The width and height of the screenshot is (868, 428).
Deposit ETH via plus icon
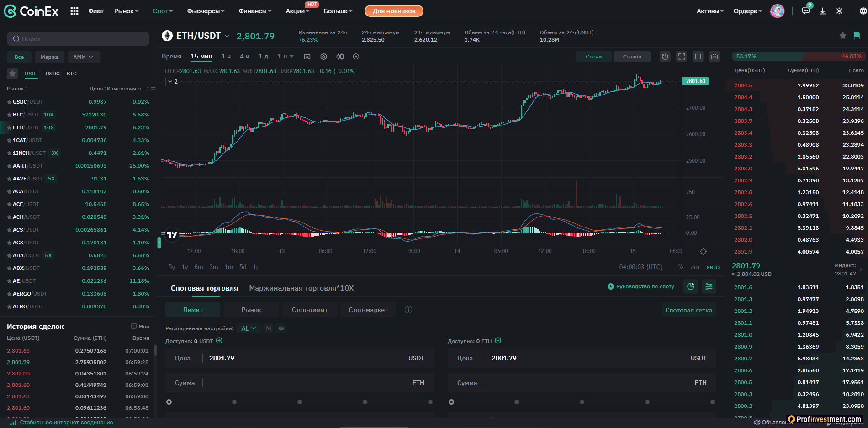click(x=498, y=341)
